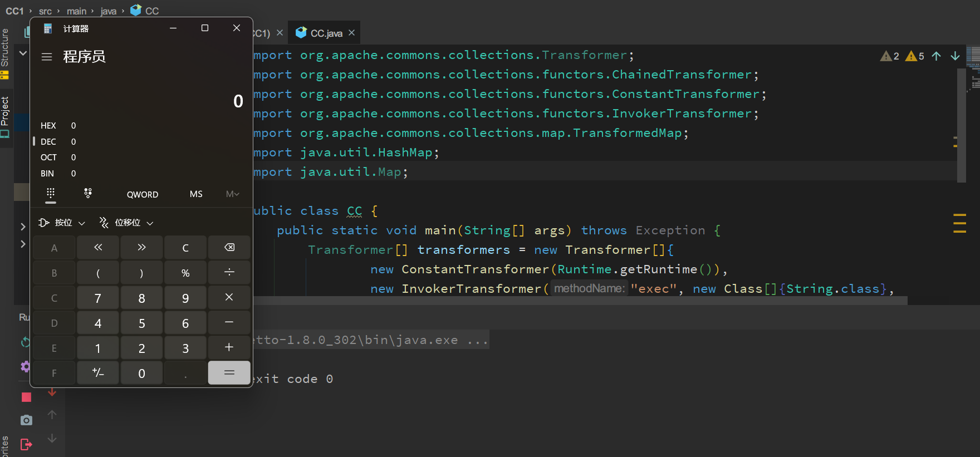Click the warnings count indicator showing 2

[x=889, y=56]
